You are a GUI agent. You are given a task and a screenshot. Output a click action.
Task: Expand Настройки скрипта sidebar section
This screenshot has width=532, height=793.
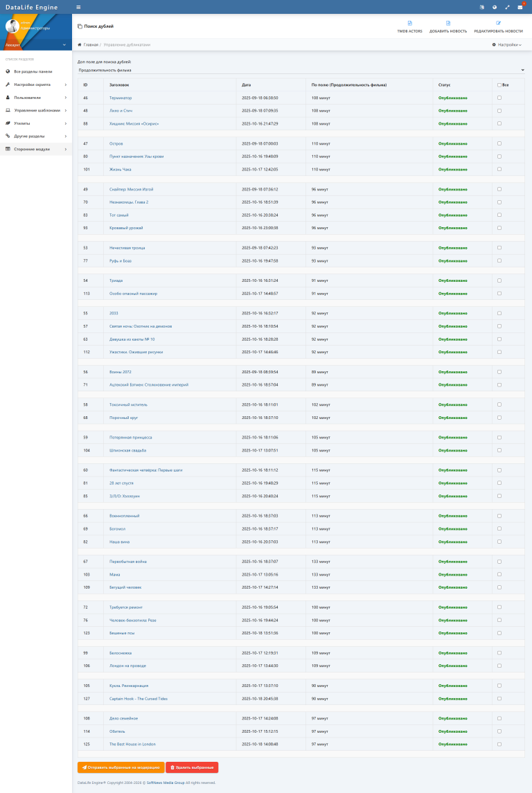[x=36, y=84]
